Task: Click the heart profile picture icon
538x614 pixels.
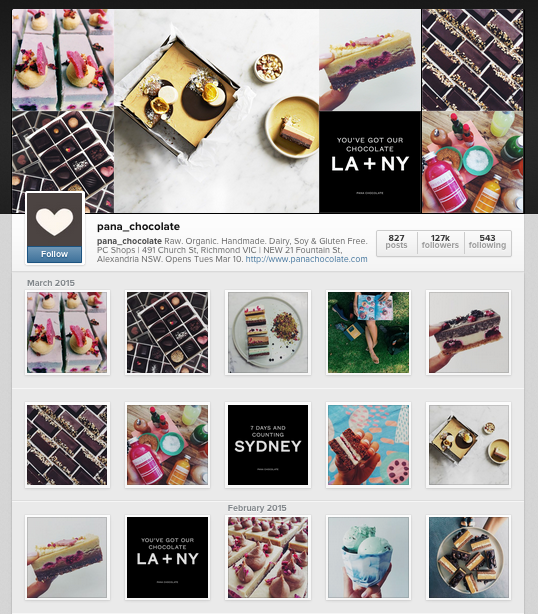Action: click(54, 220)
